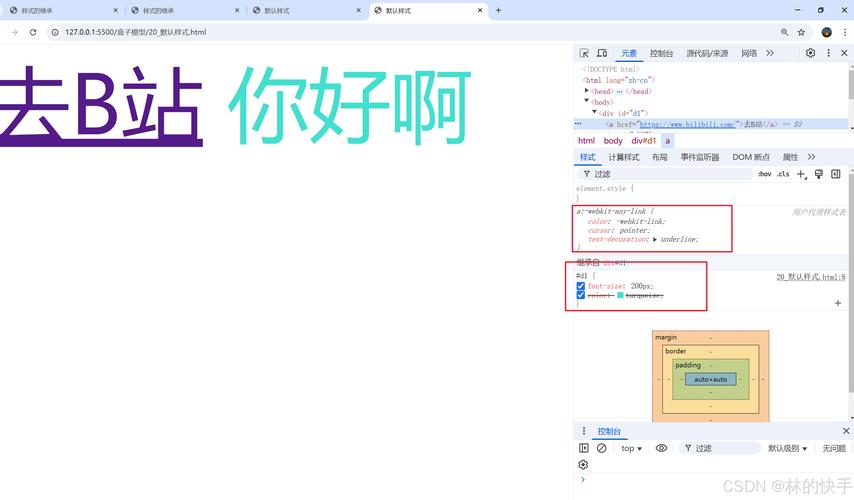Show more styles sub-tabs chevron
Screen dimensions: 854x500
[812, 157]
